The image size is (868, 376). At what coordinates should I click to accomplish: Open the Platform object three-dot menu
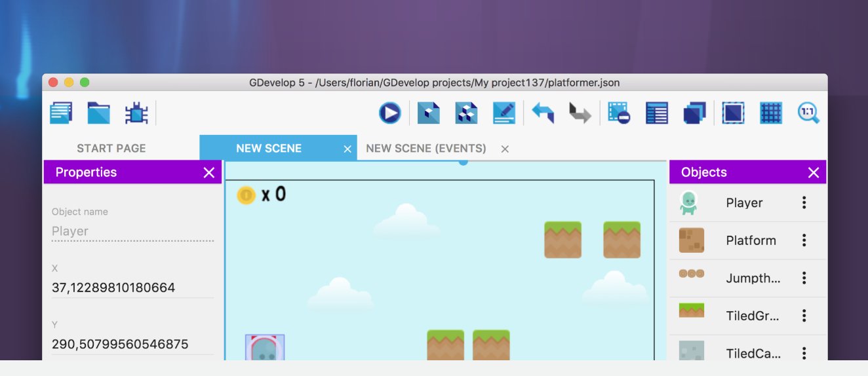click(x=804, y=240)
